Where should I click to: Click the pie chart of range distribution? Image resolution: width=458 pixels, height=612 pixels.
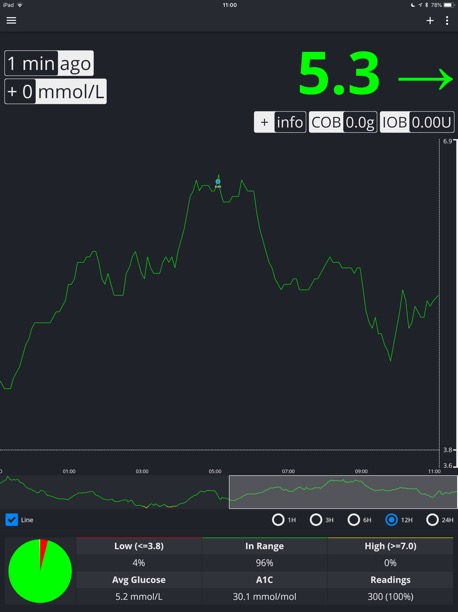(x=40, y=571)
